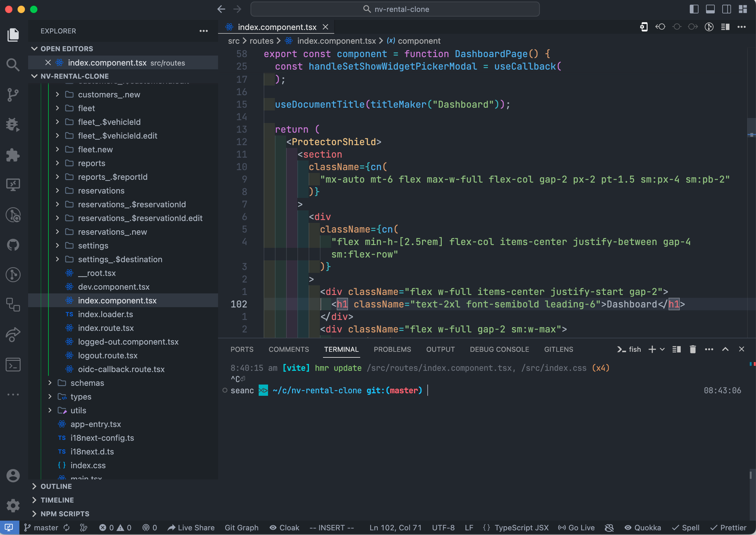Viewport: 756px width, 535px height.
Task: Open the new terminal launch profile dropdown
Action: tap(662, 349)
